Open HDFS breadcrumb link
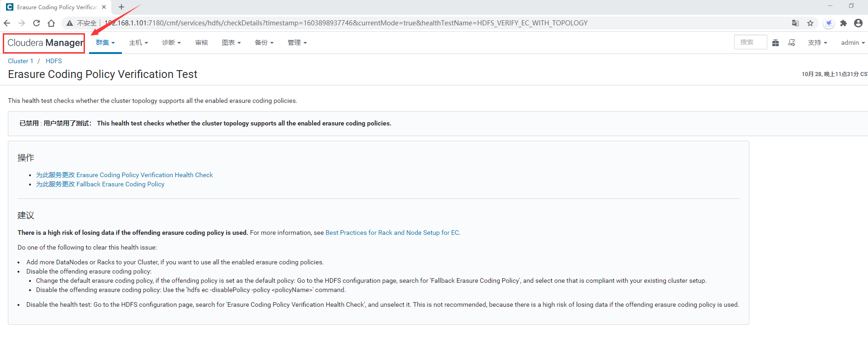 (x=54, y=61)
